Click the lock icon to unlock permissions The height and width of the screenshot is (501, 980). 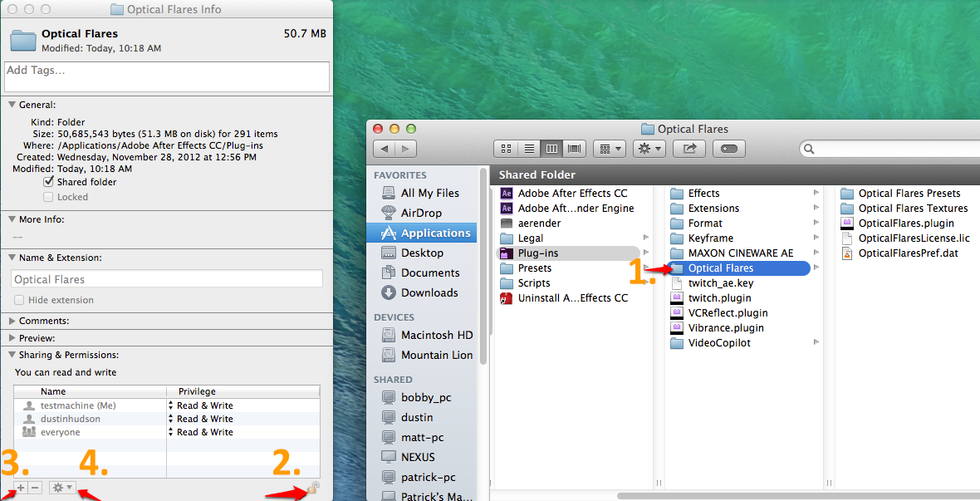(313, 488)
